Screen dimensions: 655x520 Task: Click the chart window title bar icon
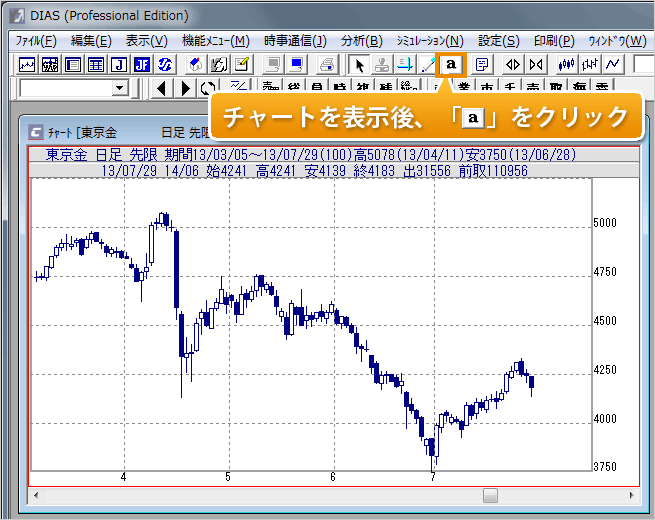pos(36,132)
